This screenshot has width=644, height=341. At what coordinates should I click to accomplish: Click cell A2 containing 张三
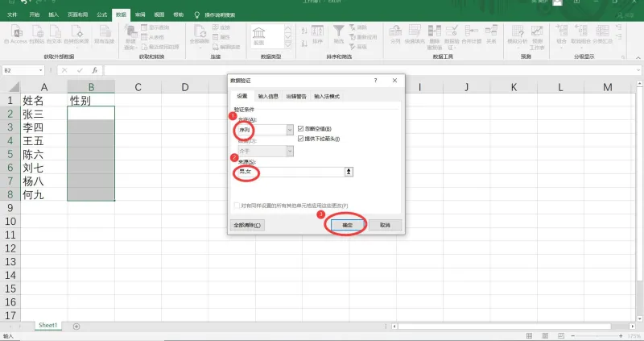44,114
